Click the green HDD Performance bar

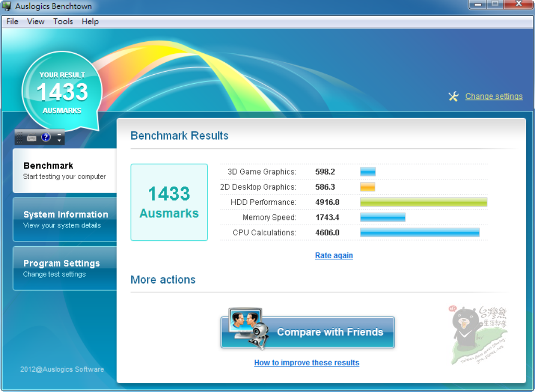pos(423,202)
